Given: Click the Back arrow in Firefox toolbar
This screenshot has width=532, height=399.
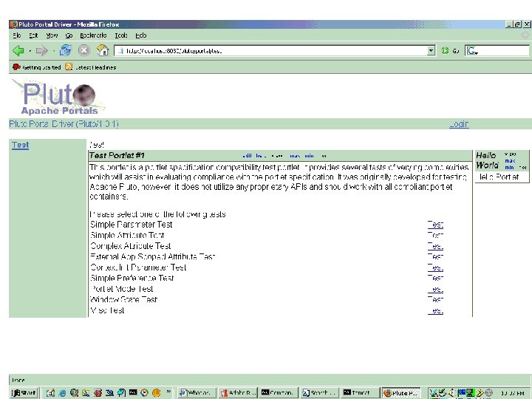Looking at the screenshot, I should pyautogui.click(x=18, y=51).
